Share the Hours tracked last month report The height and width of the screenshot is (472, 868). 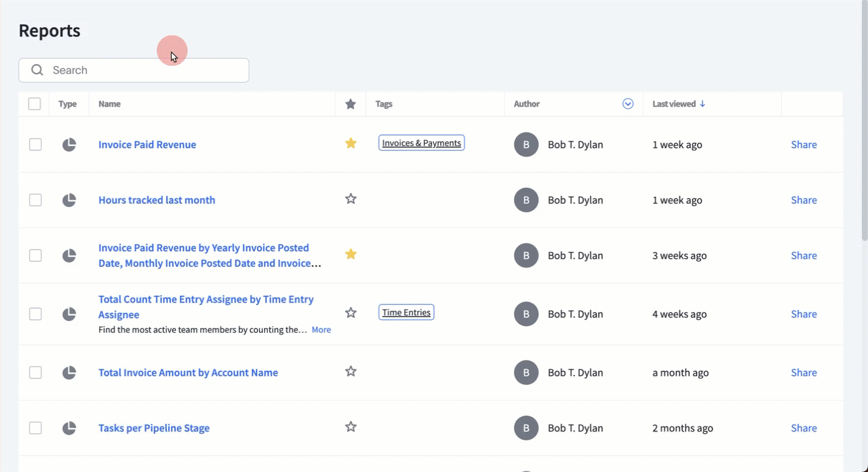(803, 200)
